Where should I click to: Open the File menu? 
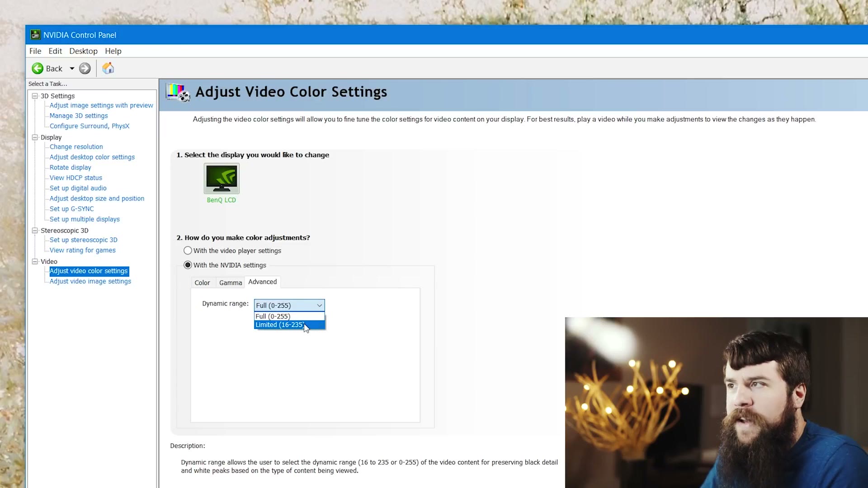[x=35, y=51]
